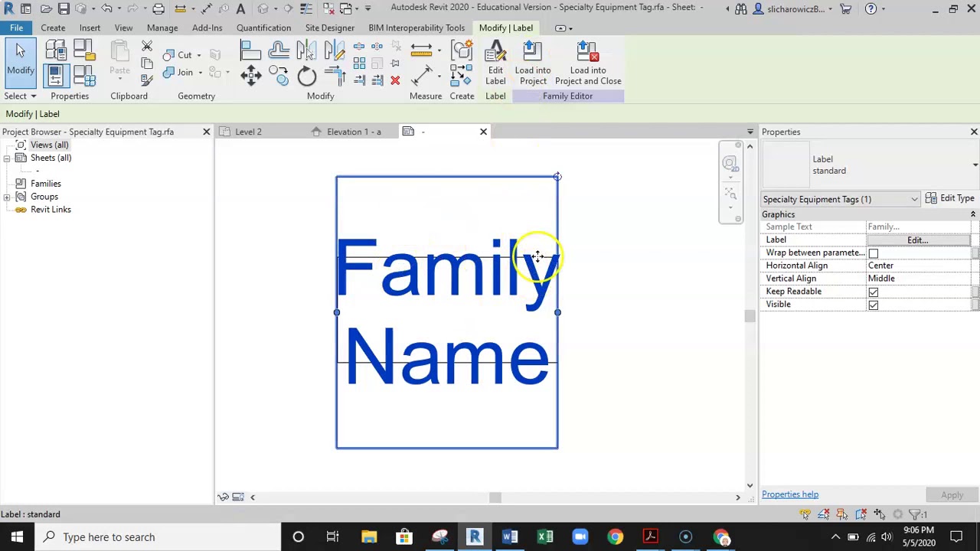This screenshot has height=551, width=980.
Task: Switch to the Create ribbon tab
Action: (x=53, y=28)
